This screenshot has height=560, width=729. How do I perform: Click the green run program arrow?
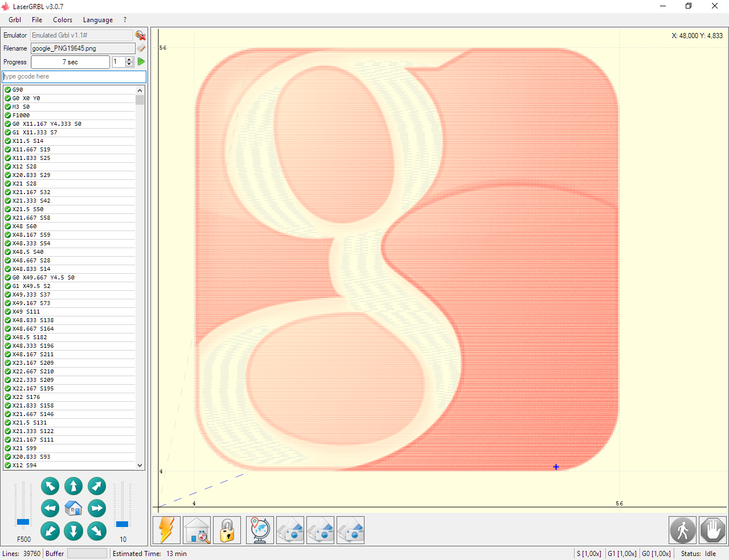tap(141, 61)
